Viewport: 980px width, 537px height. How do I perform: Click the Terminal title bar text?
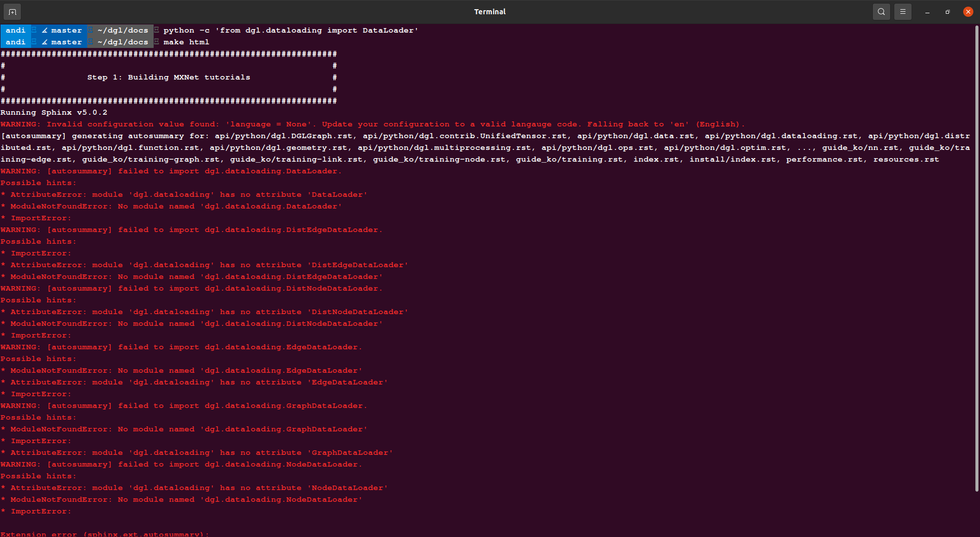click(489, 11)
